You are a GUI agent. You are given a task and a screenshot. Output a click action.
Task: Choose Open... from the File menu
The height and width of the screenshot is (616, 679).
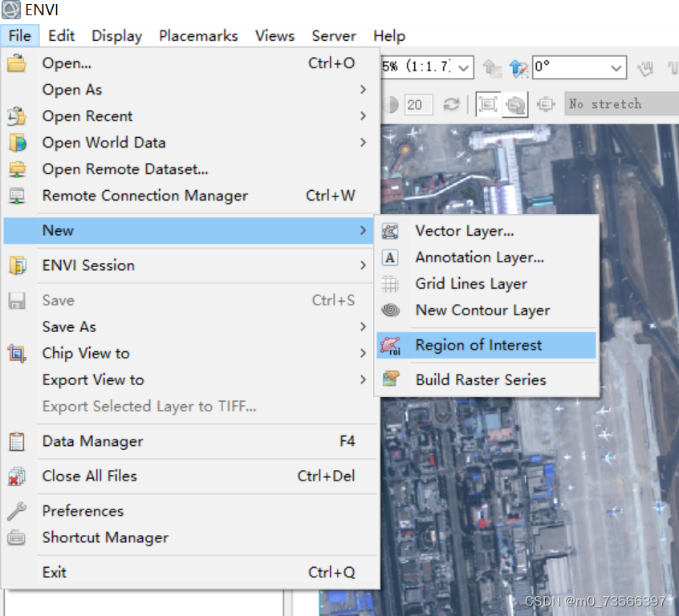click(189, 63)
